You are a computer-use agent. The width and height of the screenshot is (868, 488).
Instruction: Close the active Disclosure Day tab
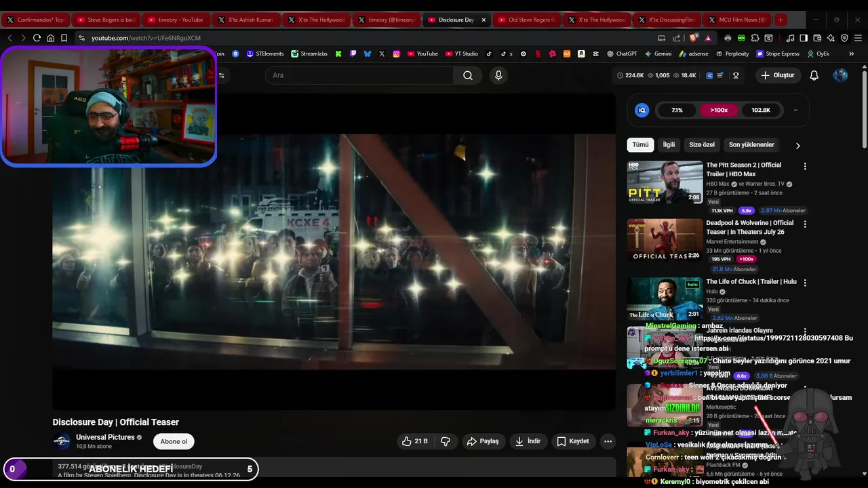484,20
